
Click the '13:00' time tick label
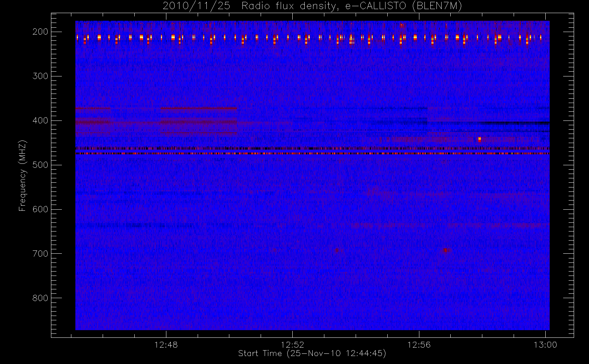point(545,344)
